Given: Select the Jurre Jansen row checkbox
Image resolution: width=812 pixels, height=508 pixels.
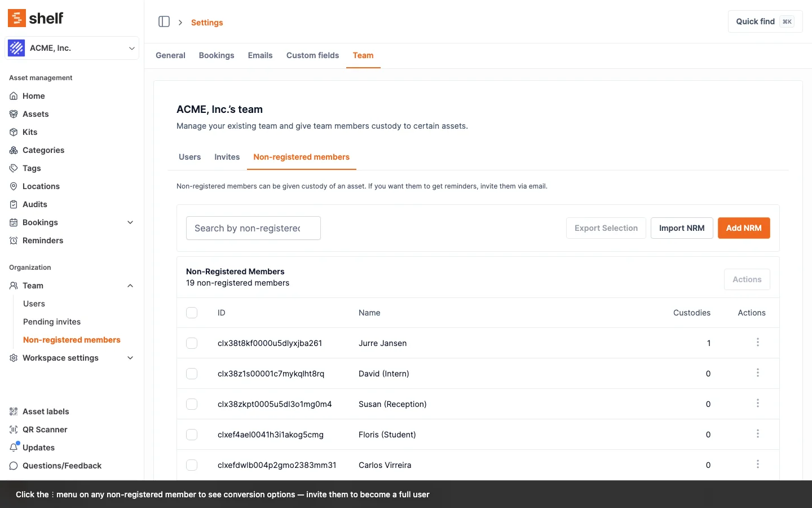Looking at the screenshot, I should [x=192, y=343].
